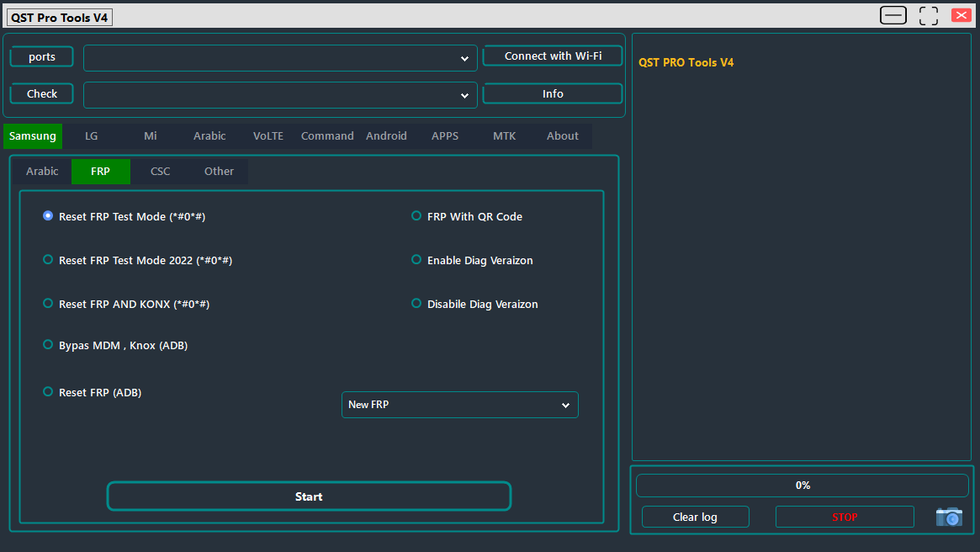980x552 pixels.
Task: Choose Enable Diag Veraizon option
Action: pyautogui.click(x=416, y=259)
